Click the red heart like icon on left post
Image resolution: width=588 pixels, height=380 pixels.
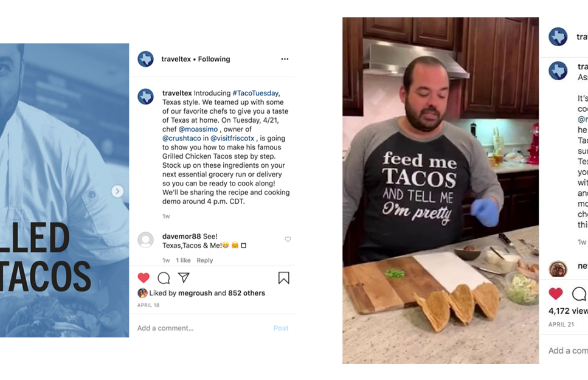(144, 278)
